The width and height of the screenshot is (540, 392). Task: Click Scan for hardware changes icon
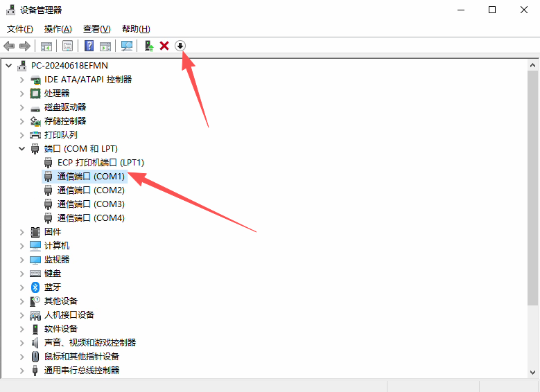[127, 46]
